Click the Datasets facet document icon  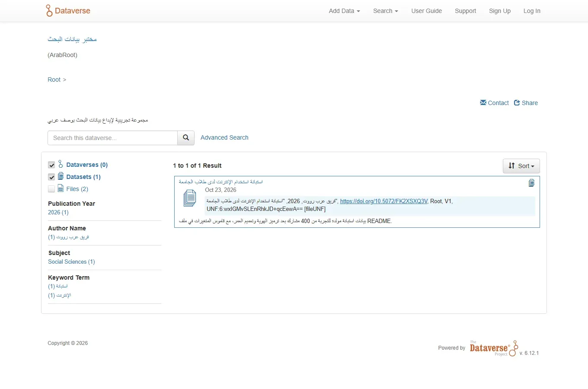[61, 176]
